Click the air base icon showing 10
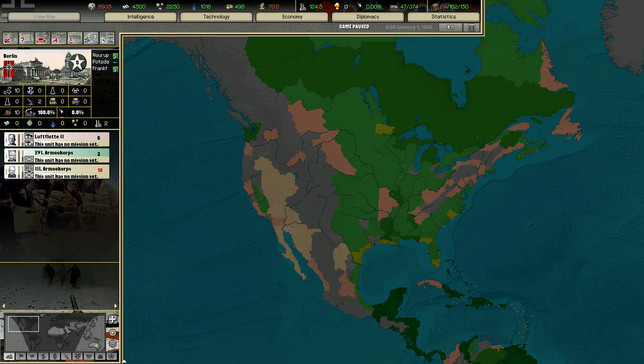 pyautogui.click(x=8, y=90)
